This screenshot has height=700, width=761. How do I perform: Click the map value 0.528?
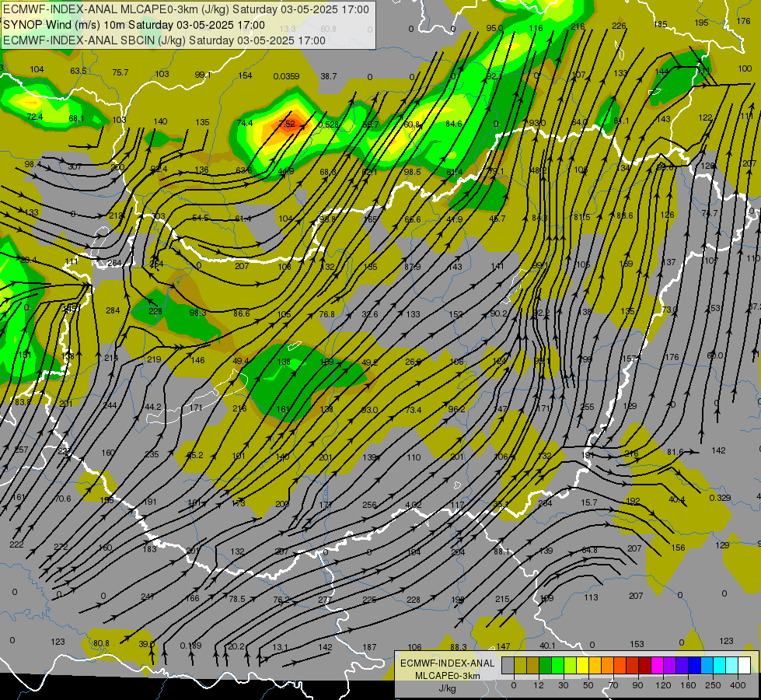click(x=328, y=124)
